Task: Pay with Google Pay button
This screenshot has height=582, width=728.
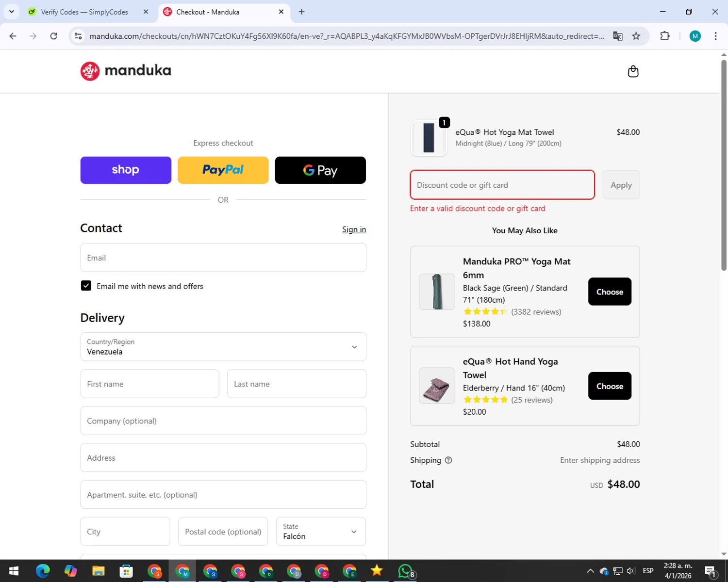Action: (320, 170)
